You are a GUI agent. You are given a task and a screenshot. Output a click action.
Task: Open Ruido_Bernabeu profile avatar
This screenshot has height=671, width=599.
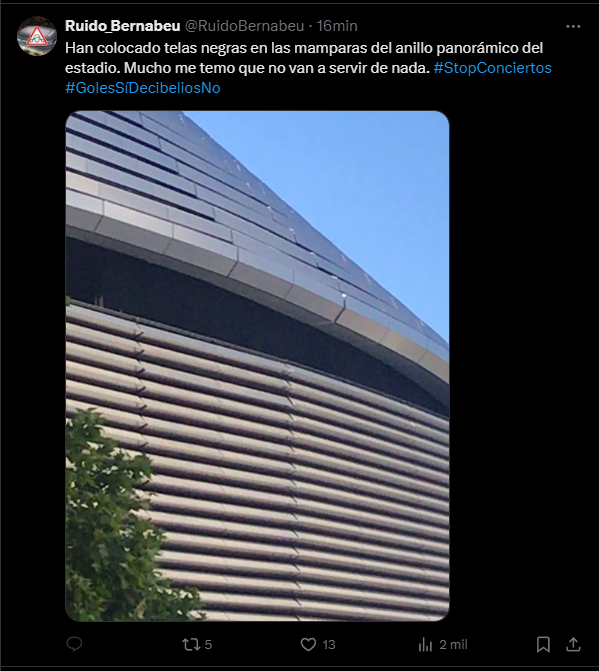37,36
